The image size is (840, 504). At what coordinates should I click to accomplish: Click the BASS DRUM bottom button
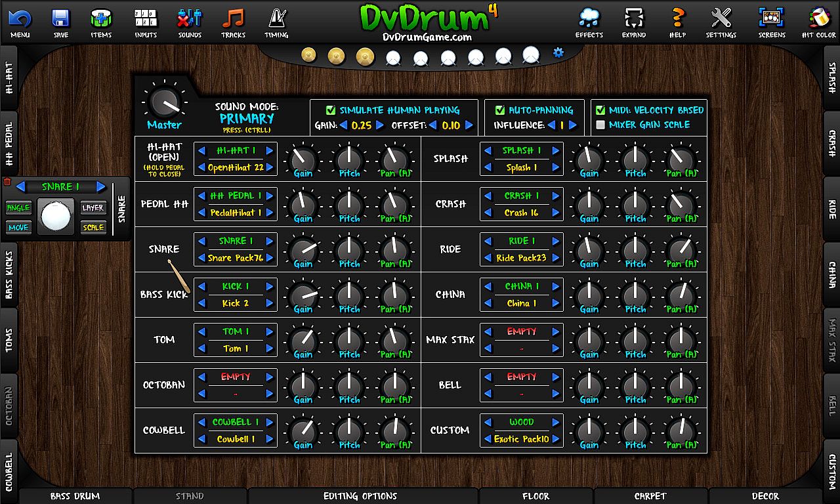pos(75,496)
